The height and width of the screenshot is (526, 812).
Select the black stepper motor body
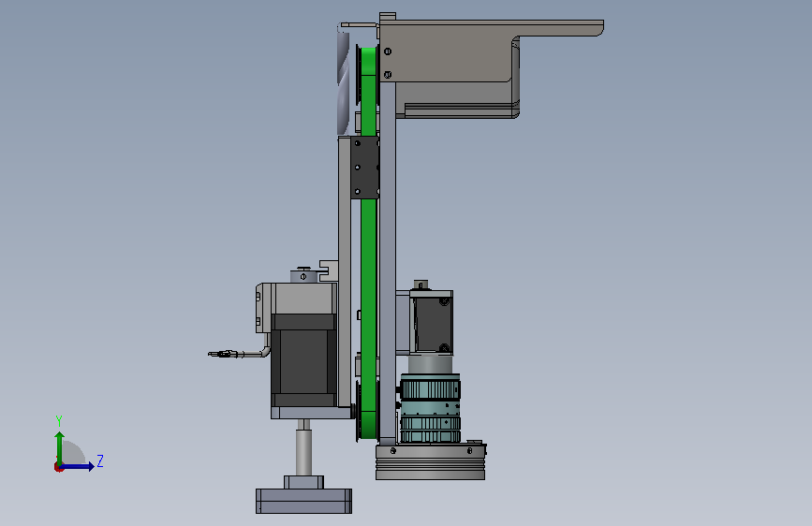coord(303,359)
